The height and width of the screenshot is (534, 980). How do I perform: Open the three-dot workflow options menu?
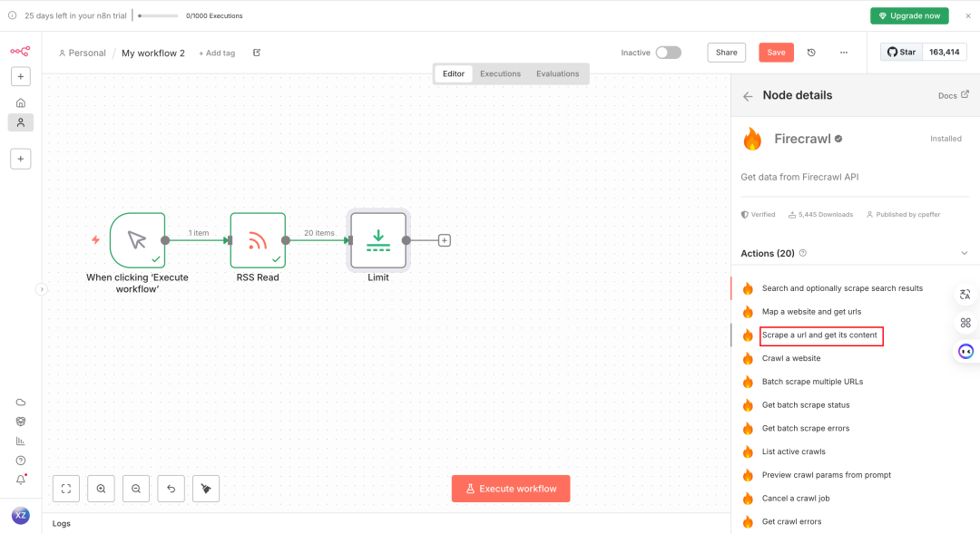pos(844,53)
